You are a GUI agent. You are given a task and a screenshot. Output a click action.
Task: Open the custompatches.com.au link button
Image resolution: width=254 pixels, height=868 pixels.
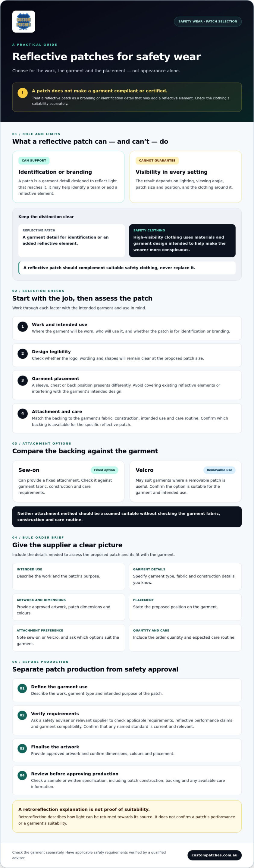pos(214,855)
